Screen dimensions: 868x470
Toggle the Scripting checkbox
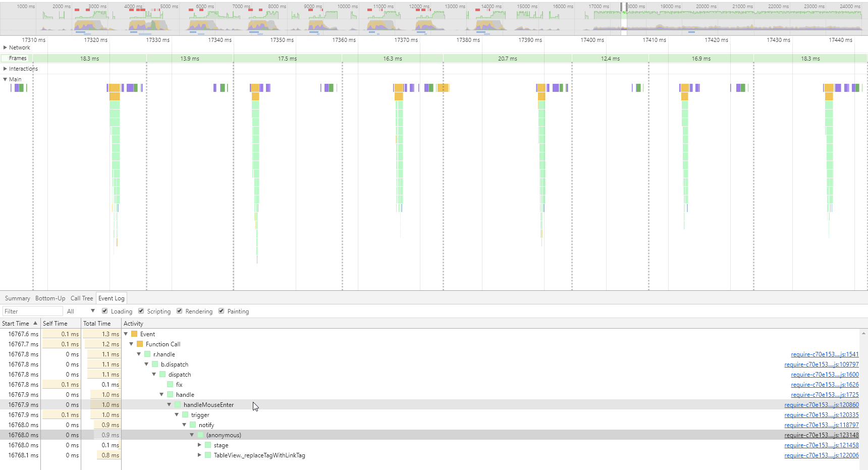point(141,311)
